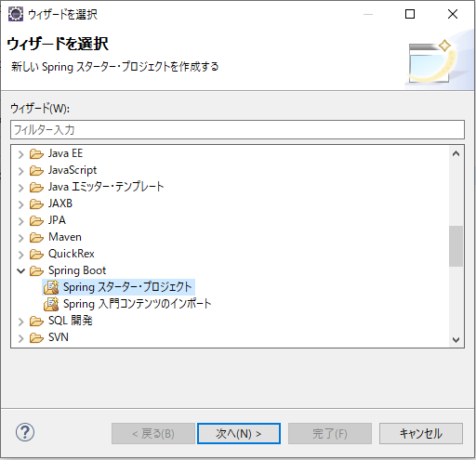Click the scroll down arrow of wizard list
Viewport: 476px width, 460px height.
456,340
